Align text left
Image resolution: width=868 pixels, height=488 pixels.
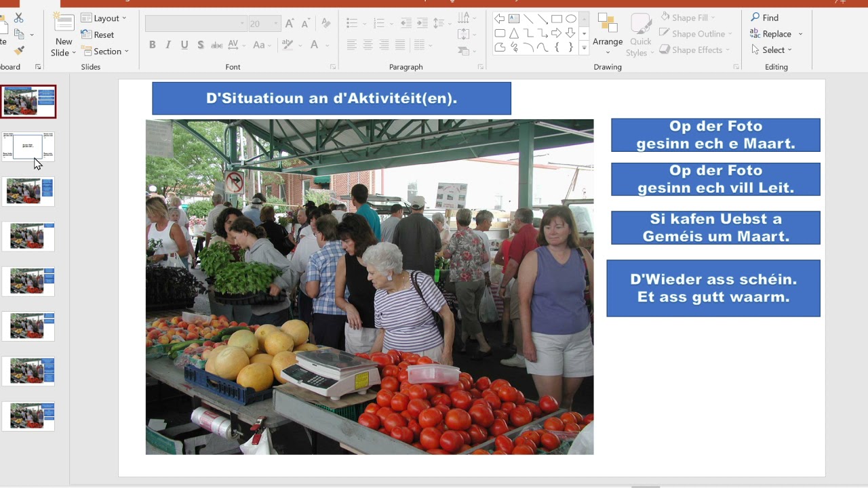coord(351,45)
